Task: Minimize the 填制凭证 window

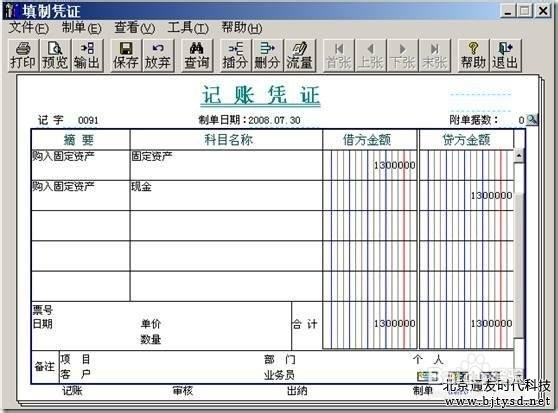Action: tap(508, 11)
